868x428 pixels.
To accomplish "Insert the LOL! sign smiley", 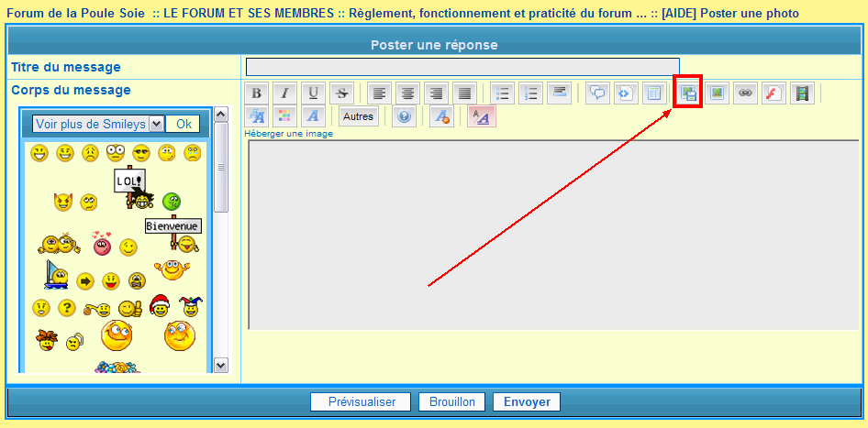I will (133, 188).
